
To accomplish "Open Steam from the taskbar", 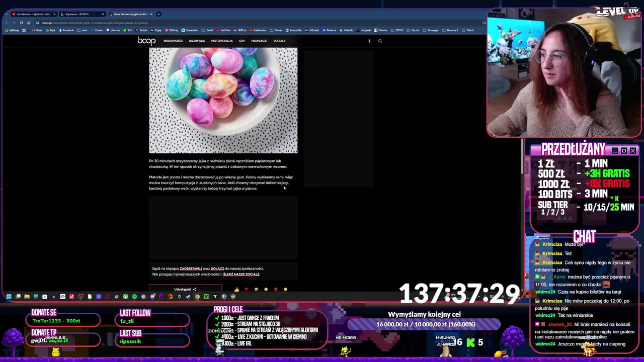I will point(188,297).
